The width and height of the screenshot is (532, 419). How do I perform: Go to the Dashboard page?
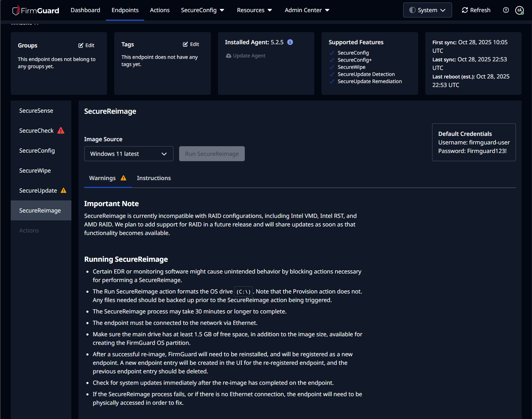[x=85, y=10]
